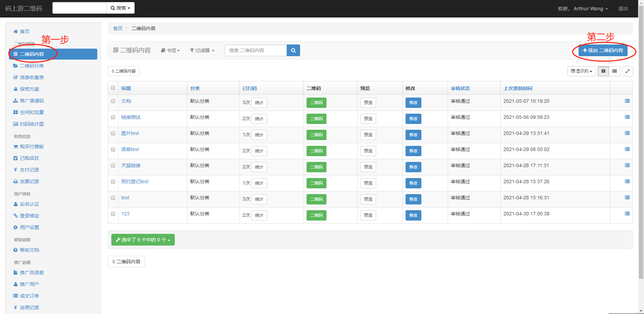Check the box for 链接测试 row
The height and width of the screenshot is (314, 644).
pyautogui.click(x=113, y=117)
